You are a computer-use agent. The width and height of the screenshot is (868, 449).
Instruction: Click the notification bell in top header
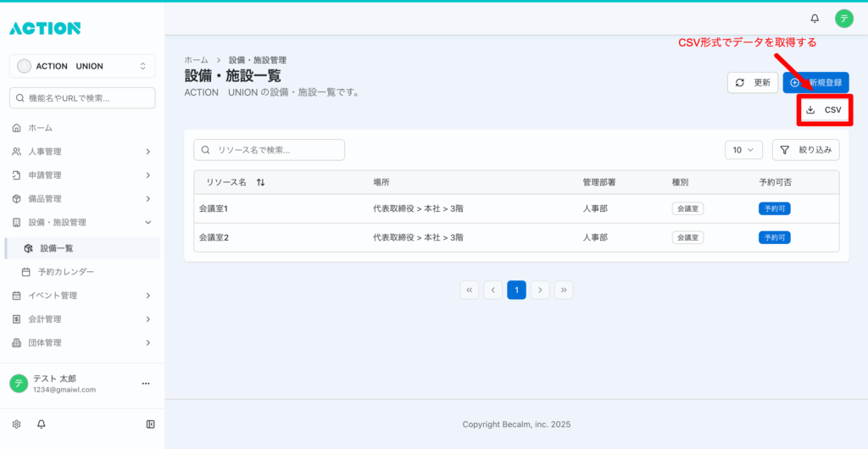click(815, 18)
